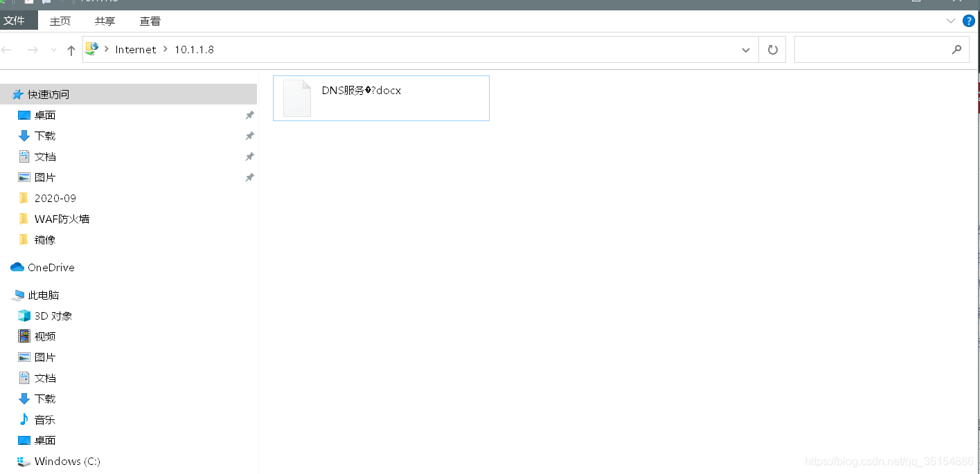Click the 10.1.1.8 breadcrumb
980x474 pixels.
(x=195, y=49)
